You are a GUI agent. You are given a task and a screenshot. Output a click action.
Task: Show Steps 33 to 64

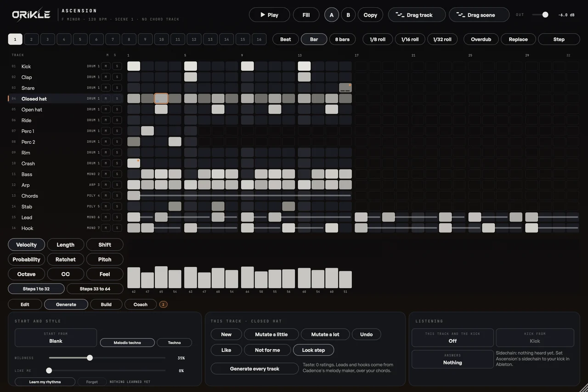tap(95, 289)
